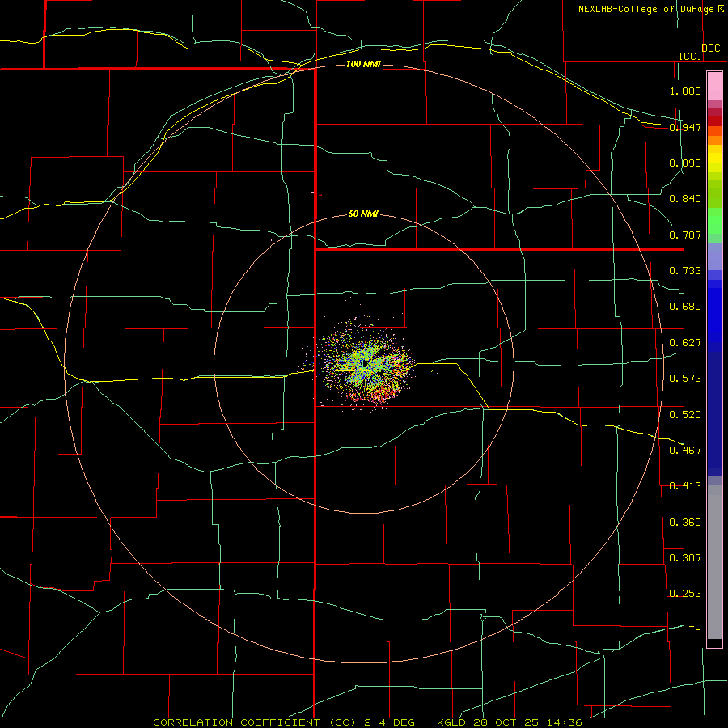Viewport: 728px width, 728px height.
Task: Select the 0.840 value on the color scale
Action: click(685, 199)
